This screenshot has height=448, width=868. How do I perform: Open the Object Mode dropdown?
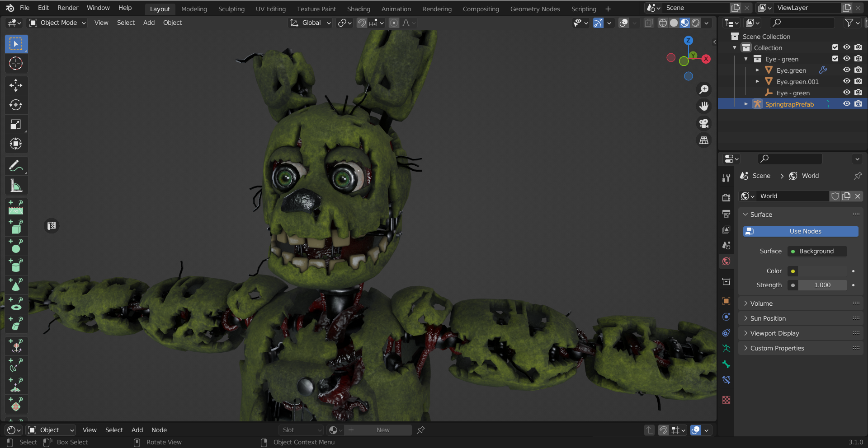point(57,23)
